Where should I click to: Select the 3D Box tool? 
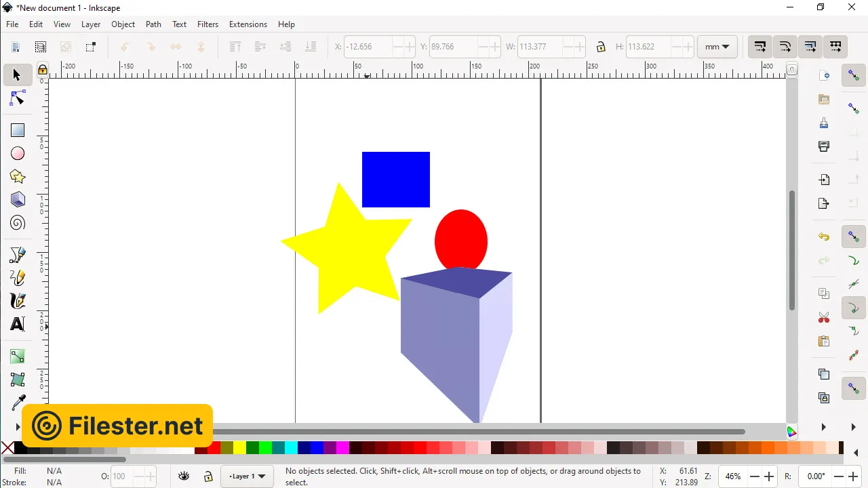[18, 199]
